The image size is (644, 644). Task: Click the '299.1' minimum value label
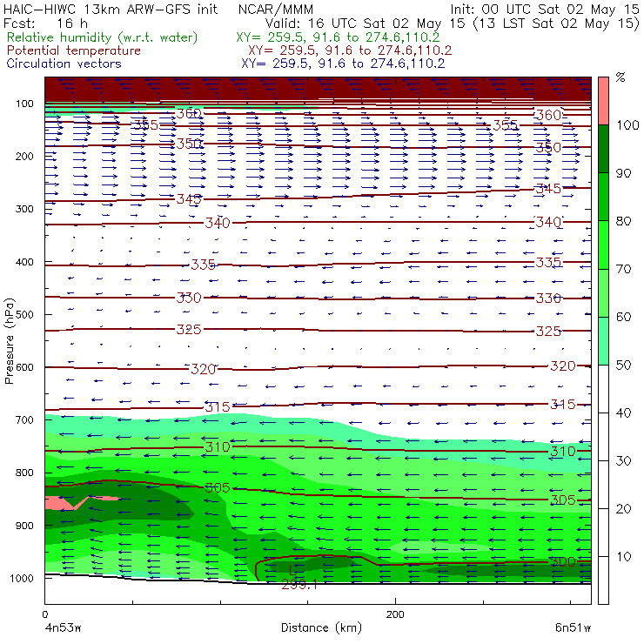tap(299, 585)
